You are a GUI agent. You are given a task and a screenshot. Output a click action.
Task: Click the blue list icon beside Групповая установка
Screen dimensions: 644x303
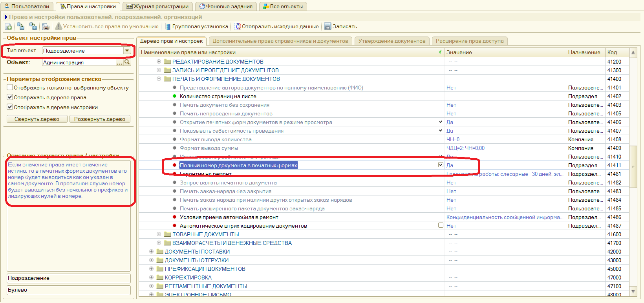pos(168,27)
